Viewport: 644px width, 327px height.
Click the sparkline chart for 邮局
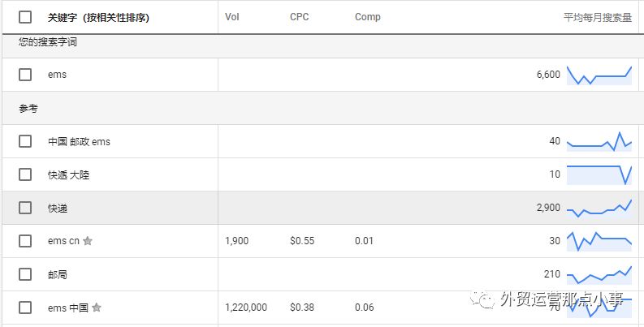click(599, 274)
